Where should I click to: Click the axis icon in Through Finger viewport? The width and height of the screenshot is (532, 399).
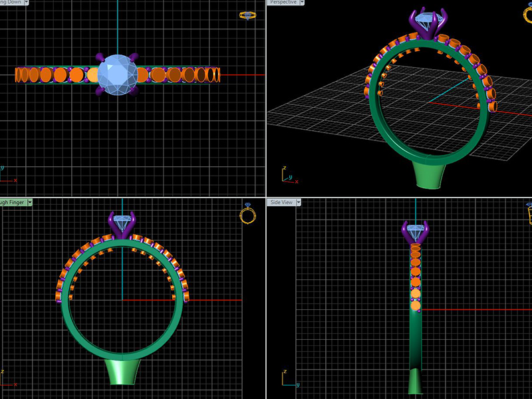click(x=7, y=382)
